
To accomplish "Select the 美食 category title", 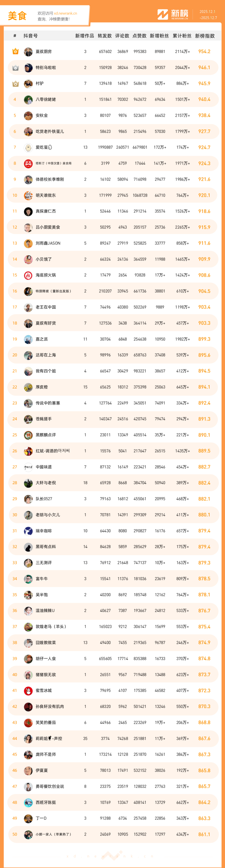I will click(17, 16).
